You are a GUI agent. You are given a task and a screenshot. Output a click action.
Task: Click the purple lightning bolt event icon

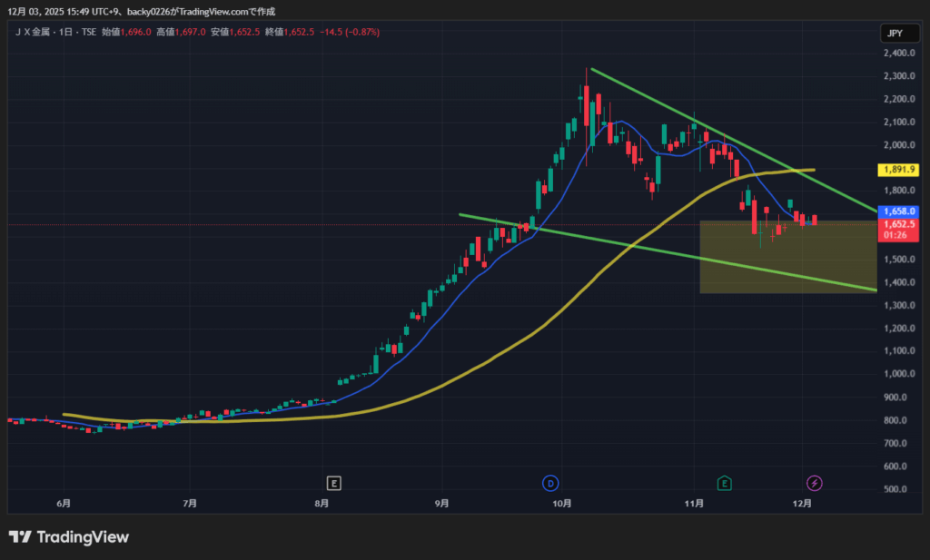tap(816, 482)
